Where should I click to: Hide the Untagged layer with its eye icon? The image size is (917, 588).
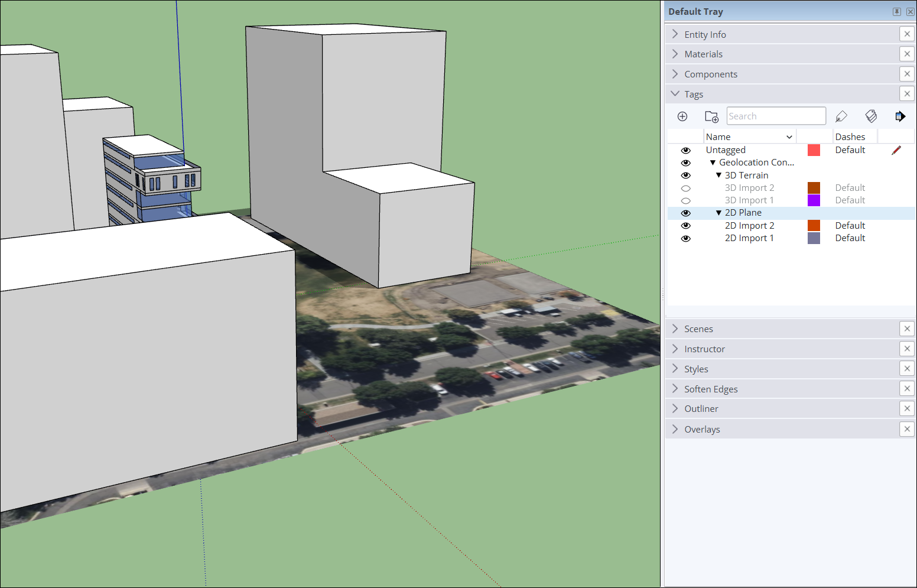(x=685, y=150)
